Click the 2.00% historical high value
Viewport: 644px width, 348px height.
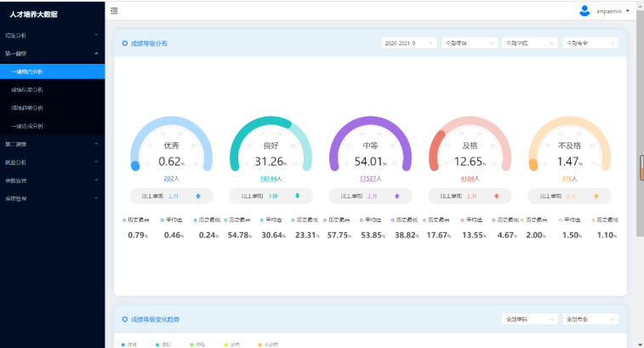pos(536,235)
